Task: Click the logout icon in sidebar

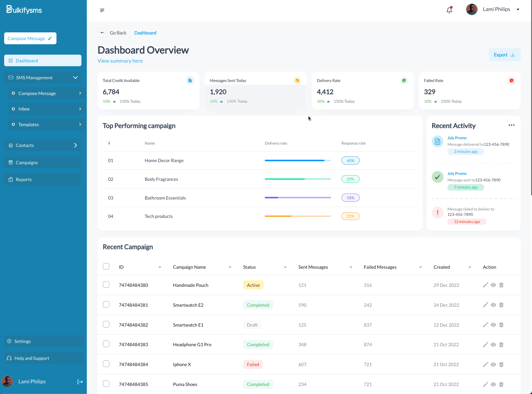Action: 80,382
